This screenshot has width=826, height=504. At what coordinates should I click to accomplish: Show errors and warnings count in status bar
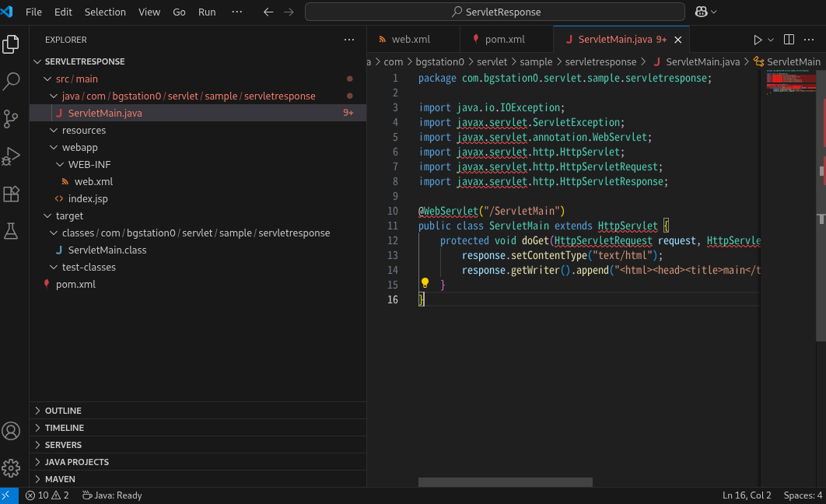47,495
